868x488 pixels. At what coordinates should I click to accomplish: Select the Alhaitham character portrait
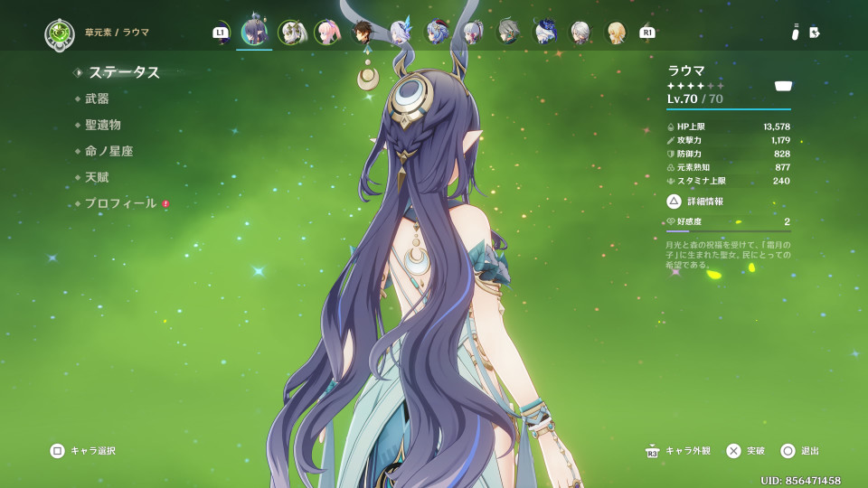tap(508, 33)
